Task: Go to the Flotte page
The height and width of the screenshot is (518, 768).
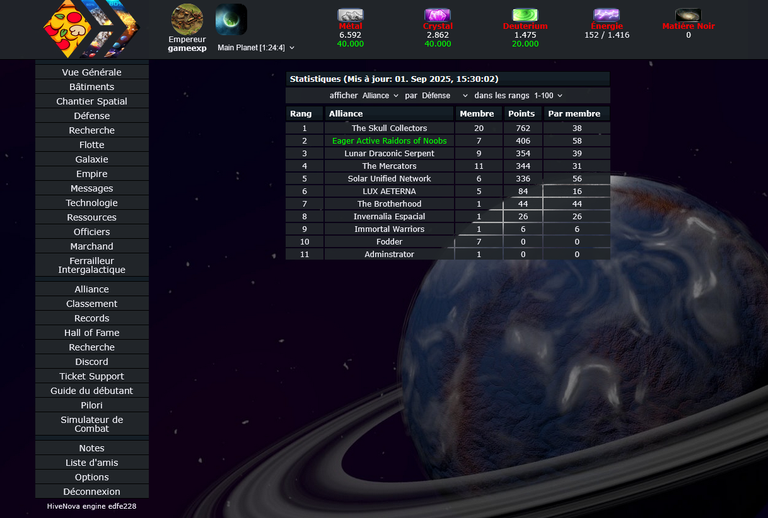Action: tap(92, 144)
